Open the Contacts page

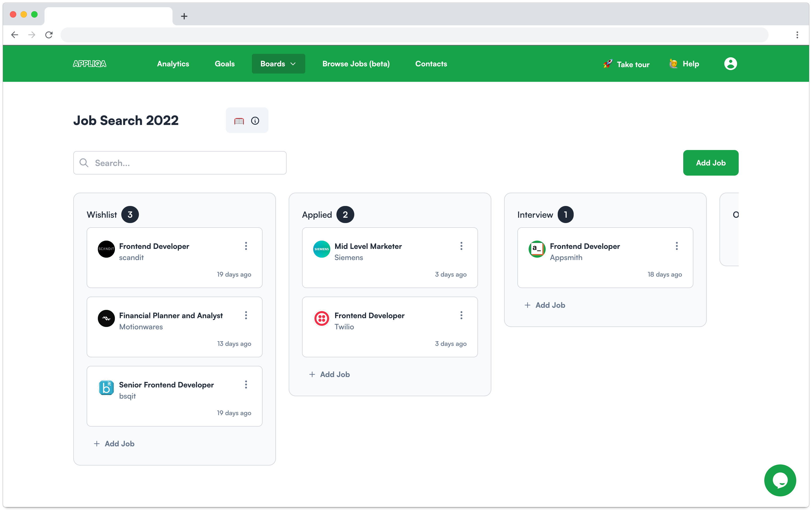tap(431, 64)
